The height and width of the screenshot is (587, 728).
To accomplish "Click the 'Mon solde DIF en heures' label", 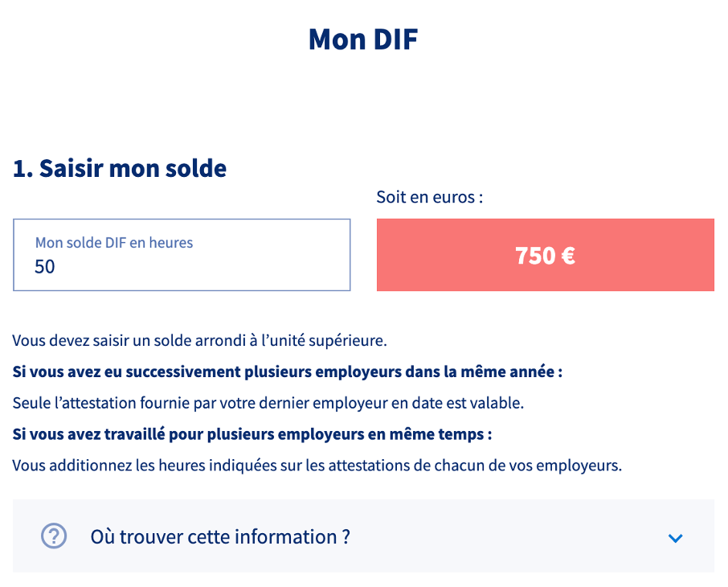I will [114, 243].
